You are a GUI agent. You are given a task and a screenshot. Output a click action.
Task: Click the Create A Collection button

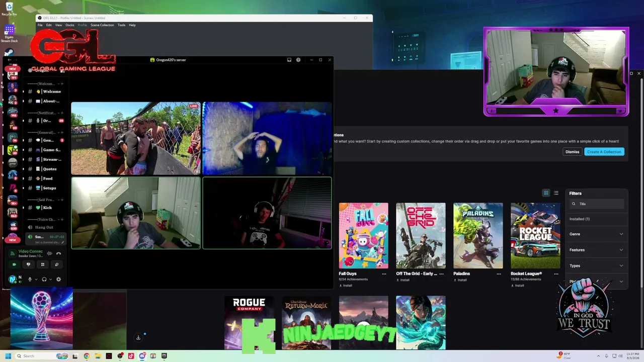coord(604,152)
